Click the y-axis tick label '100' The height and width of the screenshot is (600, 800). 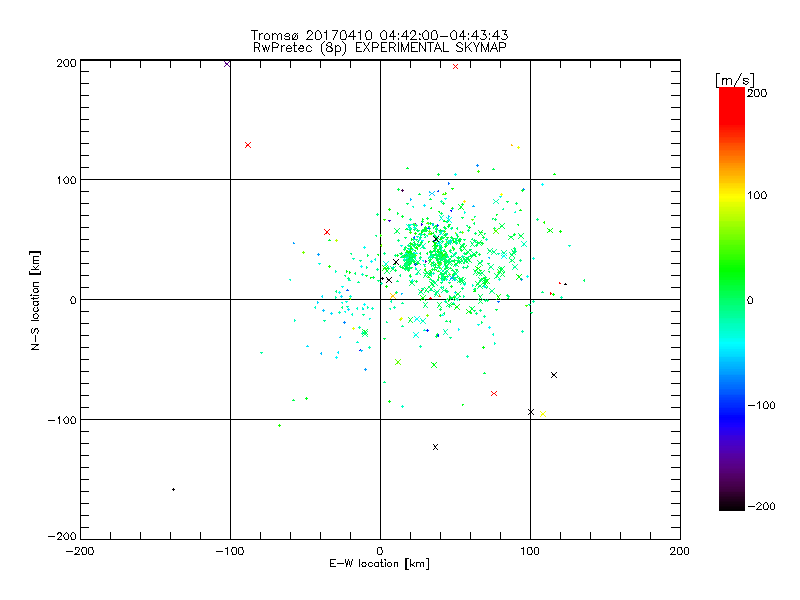tap(66, 180)
